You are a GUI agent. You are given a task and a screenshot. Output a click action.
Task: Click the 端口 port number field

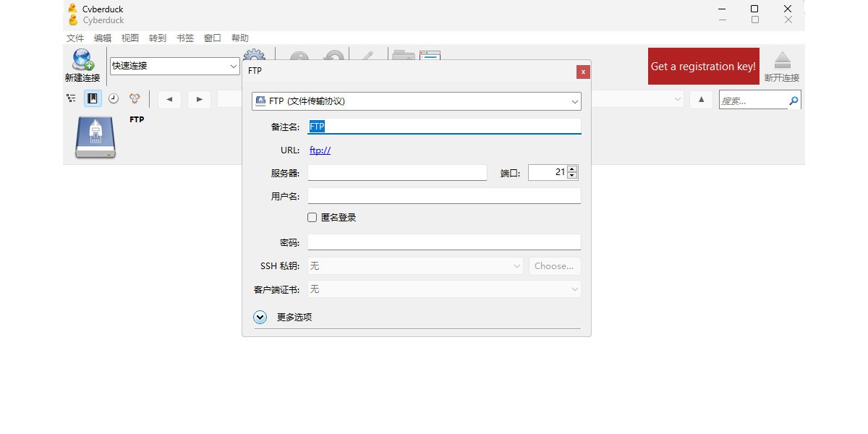click(x=548, y=172)
